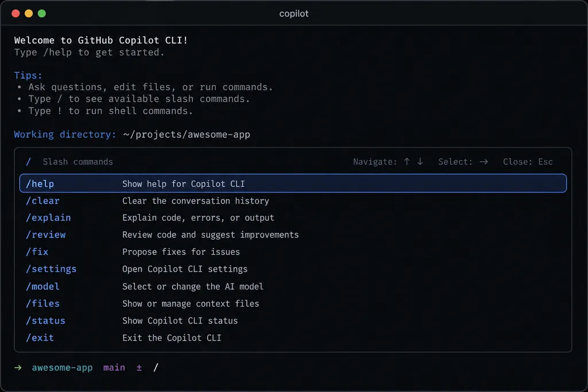Click description 'Open Copilot CLI settings'

point(185,269)
